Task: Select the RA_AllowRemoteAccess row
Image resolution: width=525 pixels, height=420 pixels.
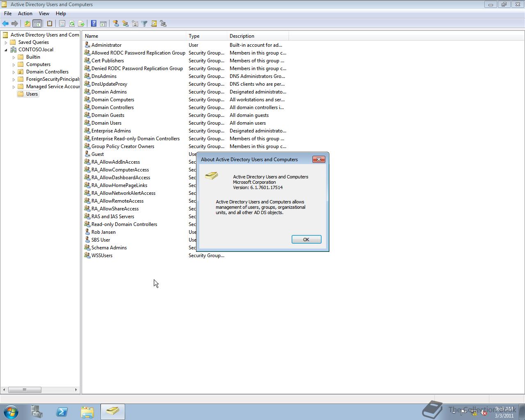Action: tap(139, 201)
